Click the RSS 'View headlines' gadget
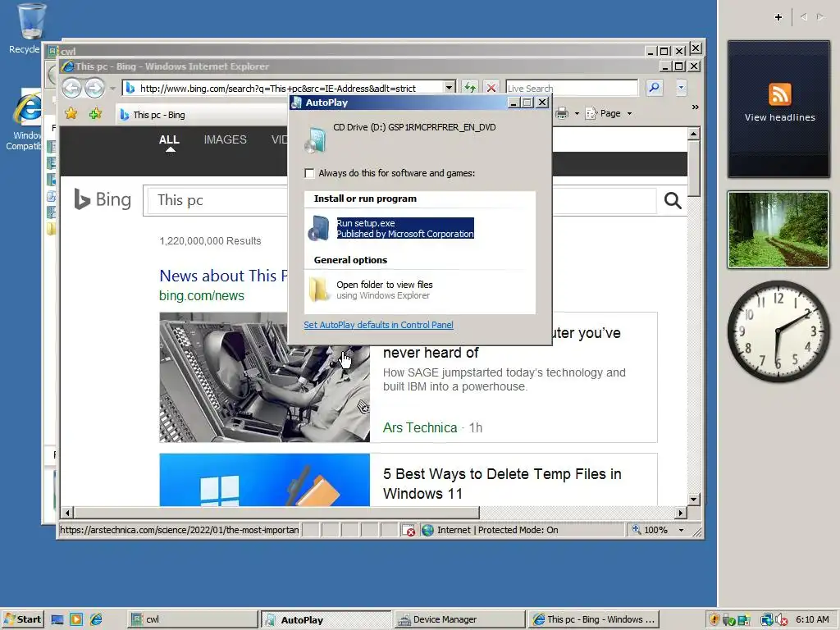 [x=779, y=109]
